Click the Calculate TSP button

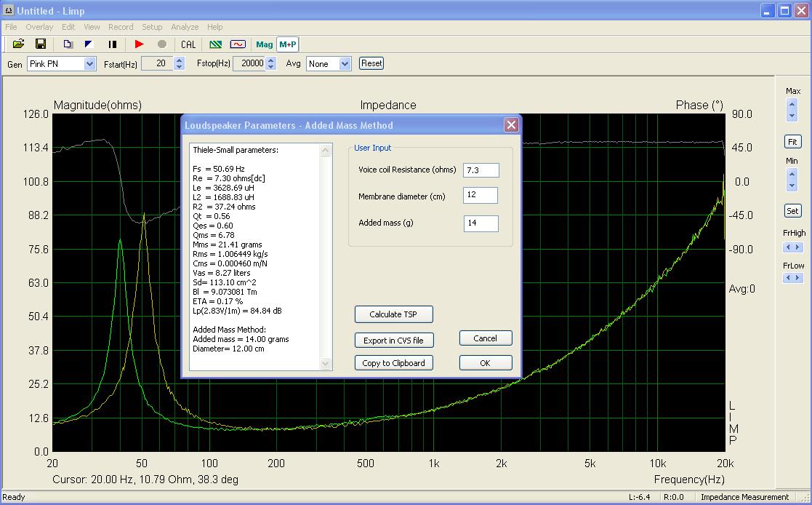coord(393,314)
